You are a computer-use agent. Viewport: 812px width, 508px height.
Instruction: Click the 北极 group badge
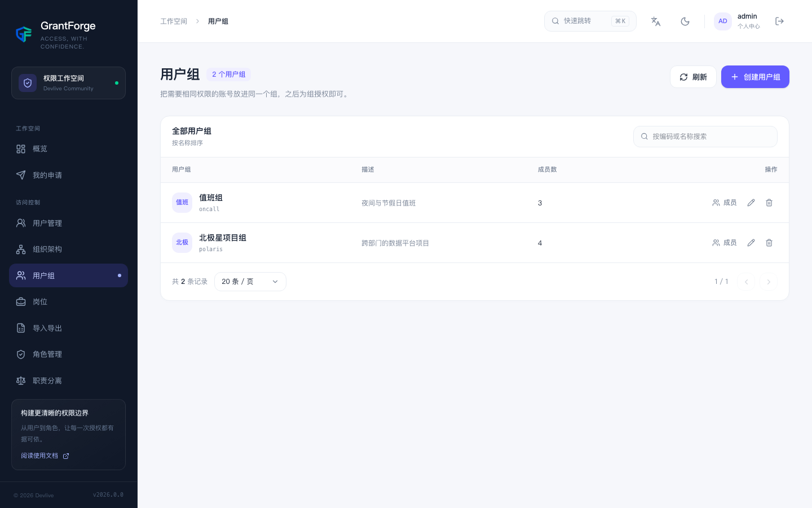pos(182,243)
